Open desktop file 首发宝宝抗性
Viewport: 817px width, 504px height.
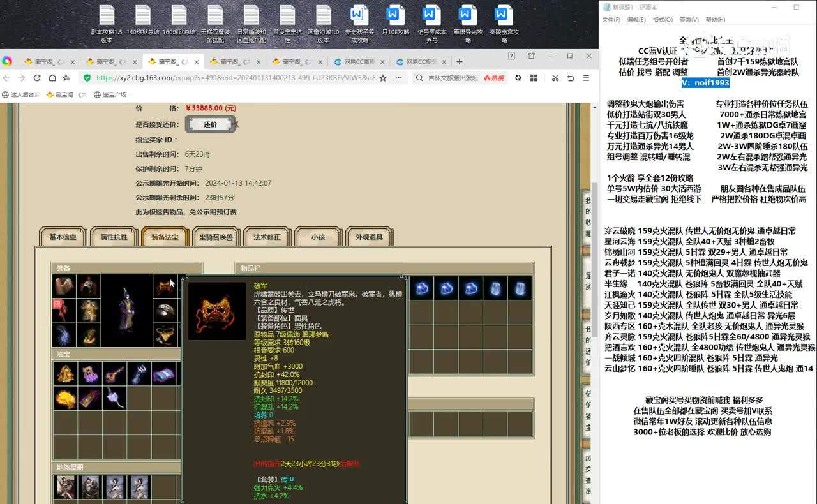[287, 24]
